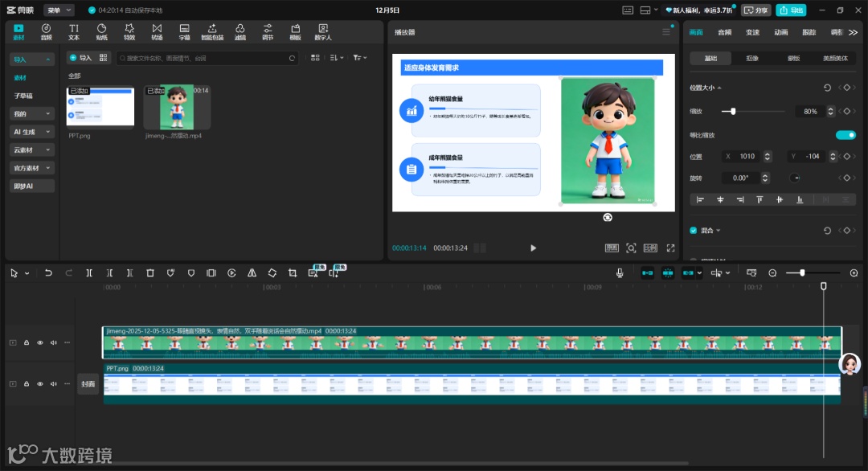Click the crop tool icon in timeline toolbar
Image resolution: width=868 pixels, height=471 pixels.
click(293, 273)
